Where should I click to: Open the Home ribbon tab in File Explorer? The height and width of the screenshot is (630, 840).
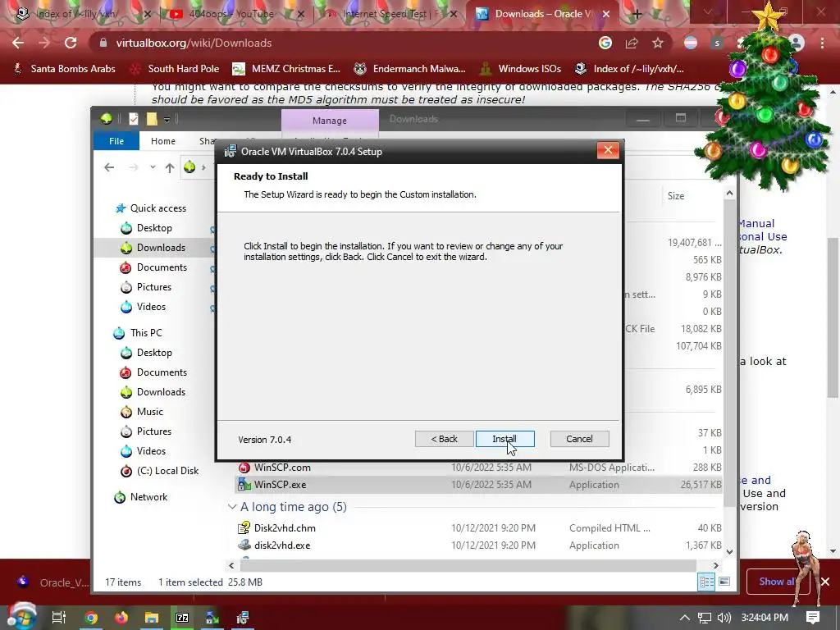tap(163, 141)
